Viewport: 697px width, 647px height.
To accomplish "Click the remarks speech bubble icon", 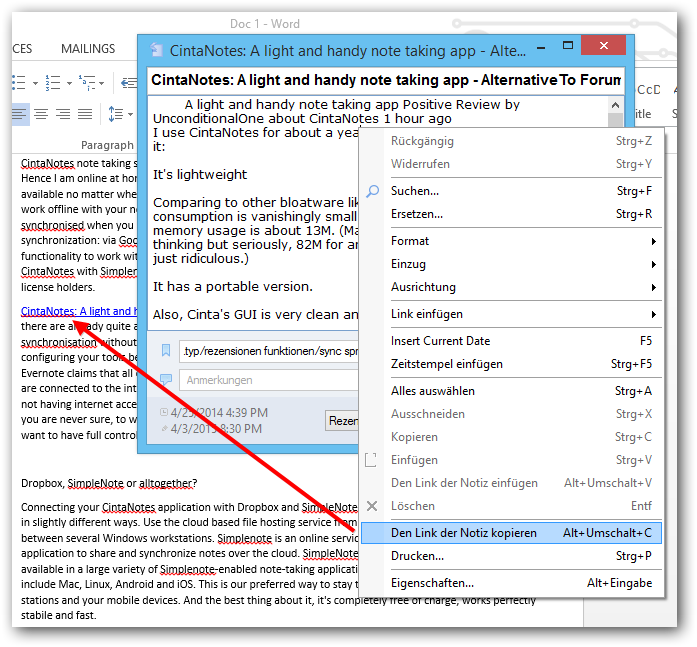I will (x=166, y=379).
